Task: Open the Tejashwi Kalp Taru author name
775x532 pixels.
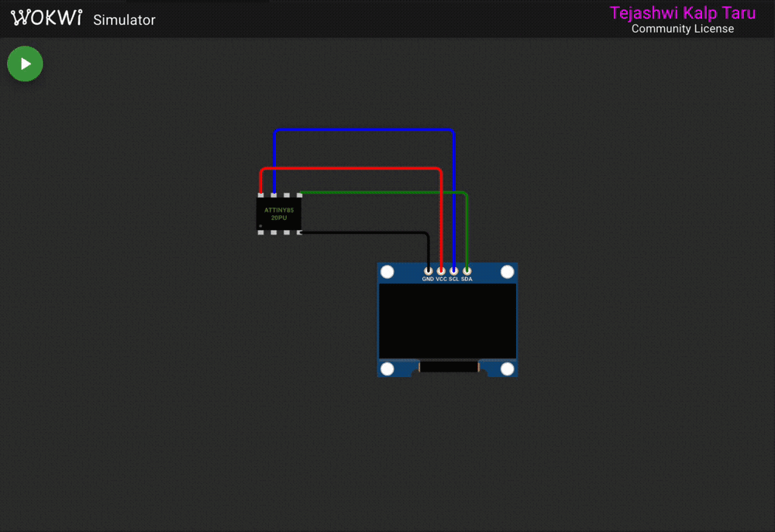Action: point(682,13)
